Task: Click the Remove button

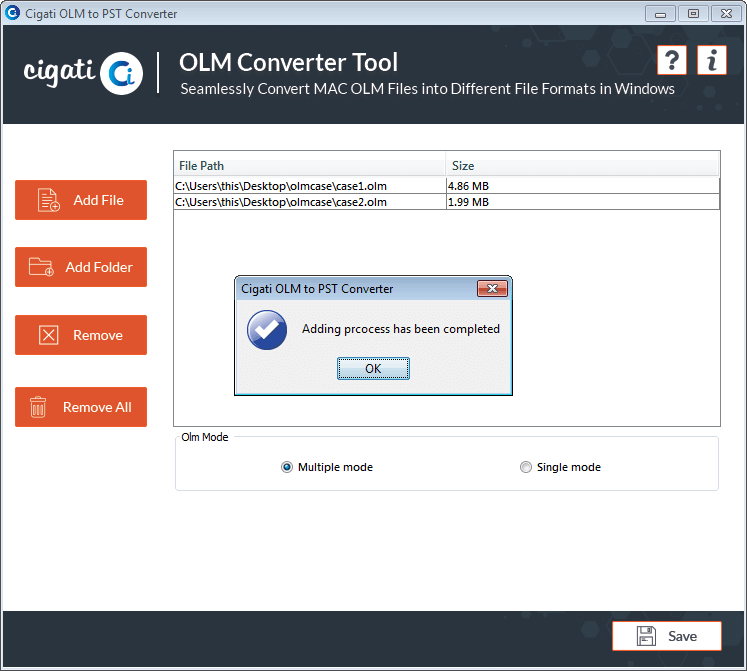Action: (x=81, y=335)
